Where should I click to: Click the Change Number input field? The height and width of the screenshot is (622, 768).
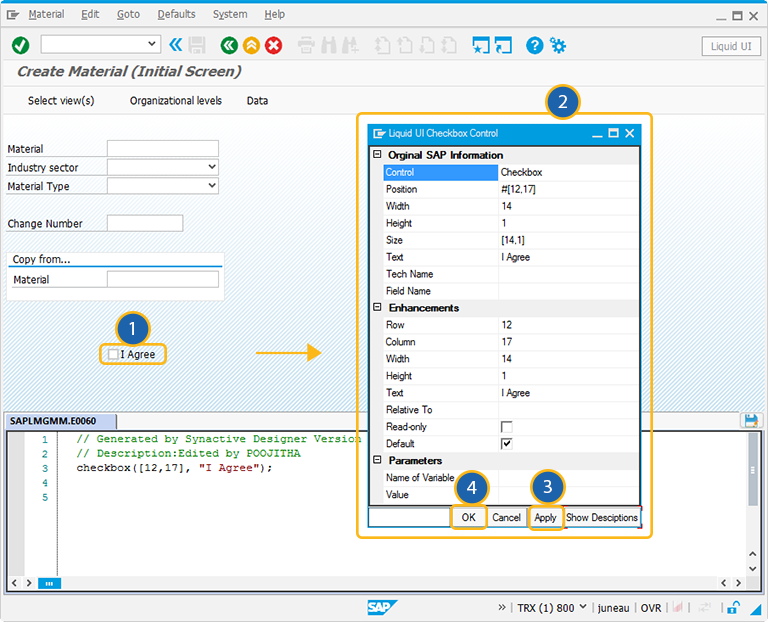click(145, 223)
